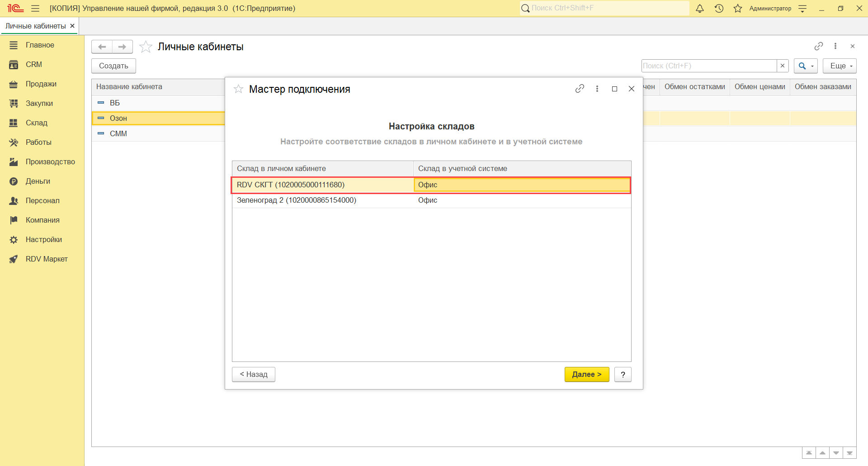Viewport: 868px width, 466px height.
Task: Open the hamburger main menu
Action: pos(35,8)
